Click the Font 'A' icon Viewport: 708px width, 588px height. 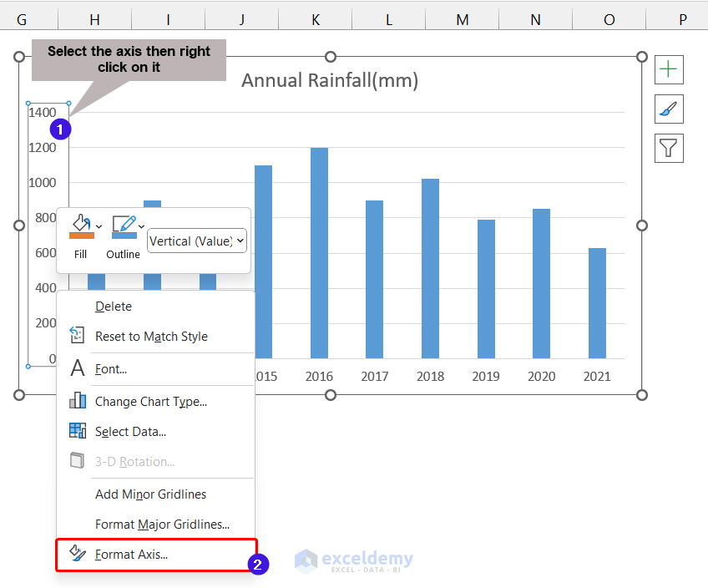(78, 368)
